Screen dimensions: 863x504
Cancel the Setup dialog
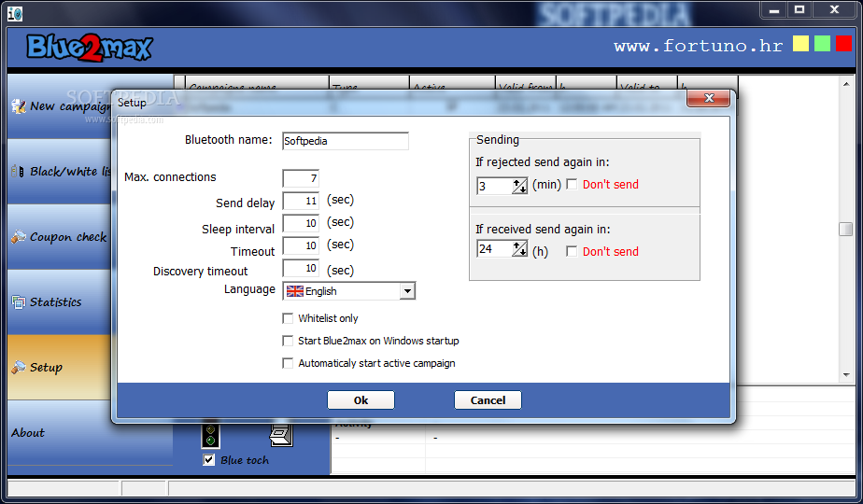coord(488,400)
